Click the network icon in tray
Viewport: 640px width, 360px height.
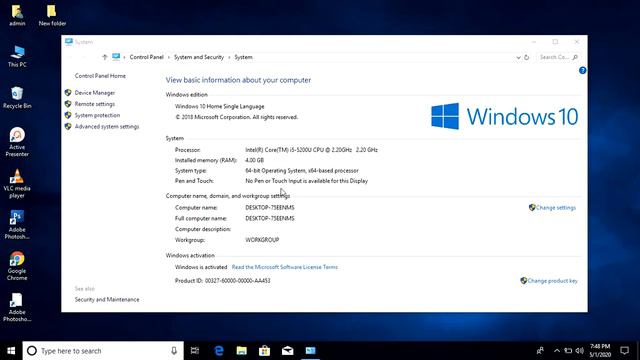568,351
